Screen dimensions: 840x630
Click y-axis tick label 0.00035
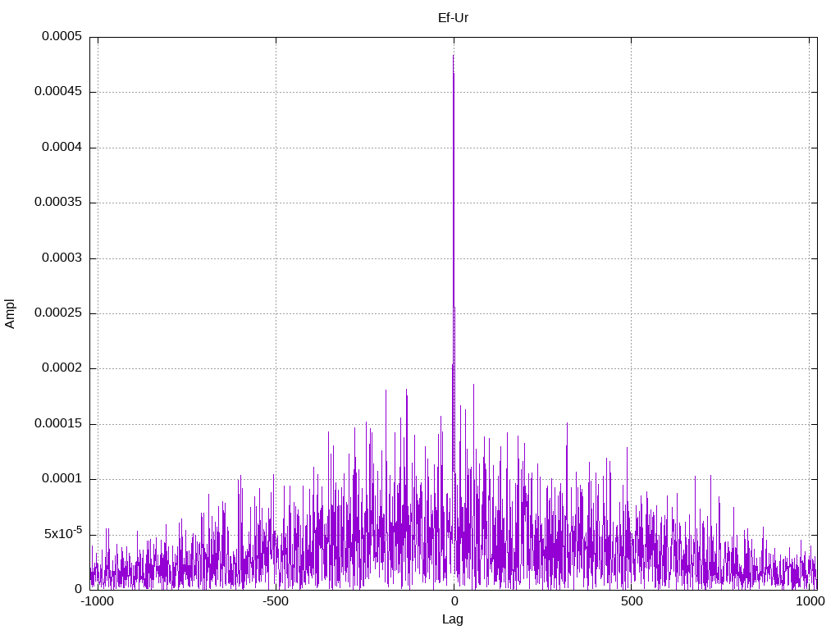(x=58, y=202)
